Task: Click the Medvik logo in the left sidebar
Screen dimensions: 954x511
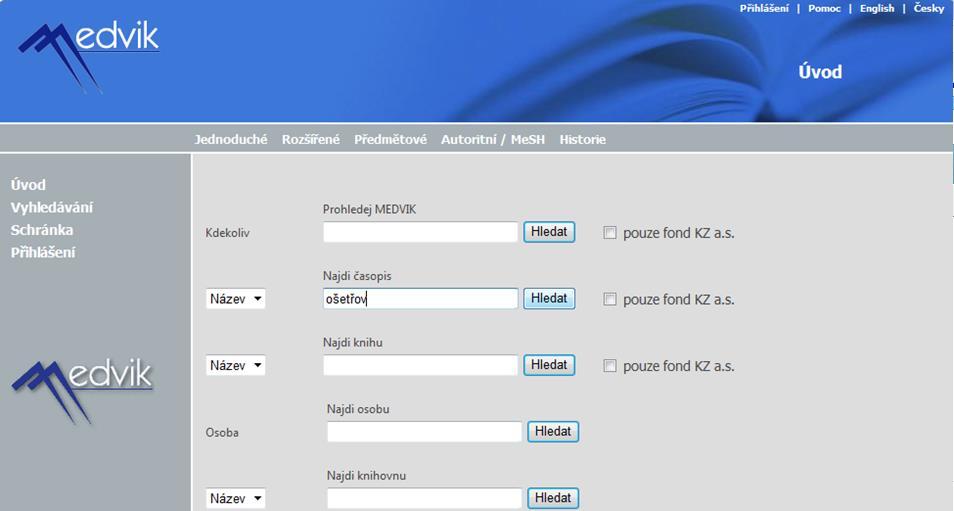Action: point(82,391)
